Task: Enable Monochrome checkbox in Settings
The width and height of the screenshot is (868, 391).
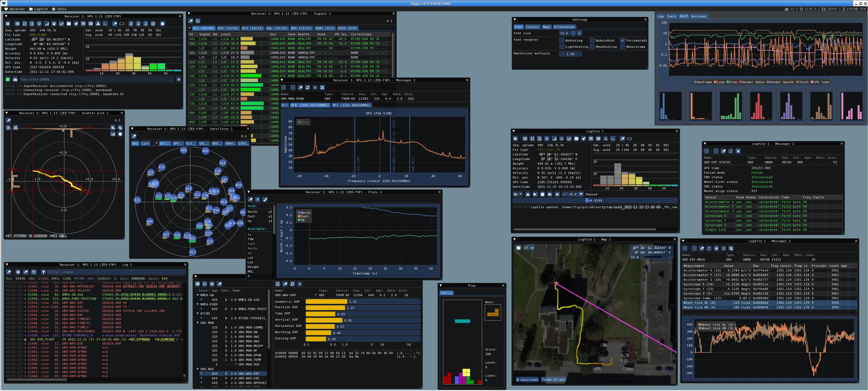Action: pos(622,47)
